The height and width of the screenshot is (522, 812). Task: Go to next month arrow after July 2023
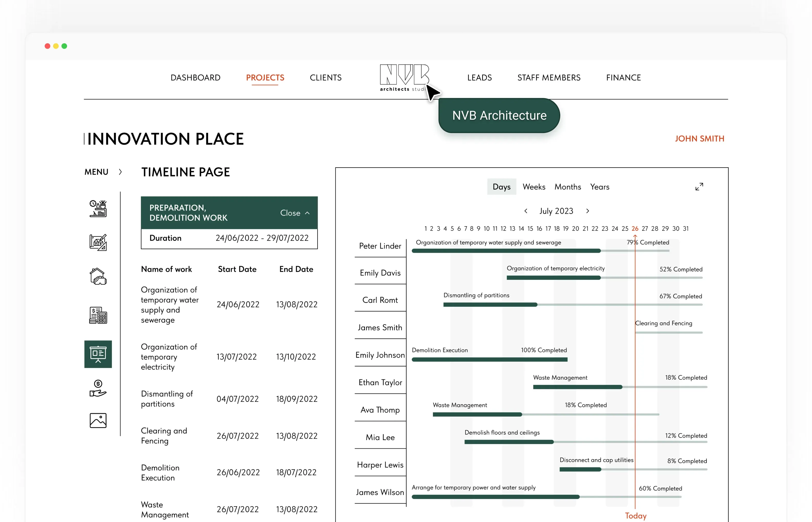coord(588,211)
